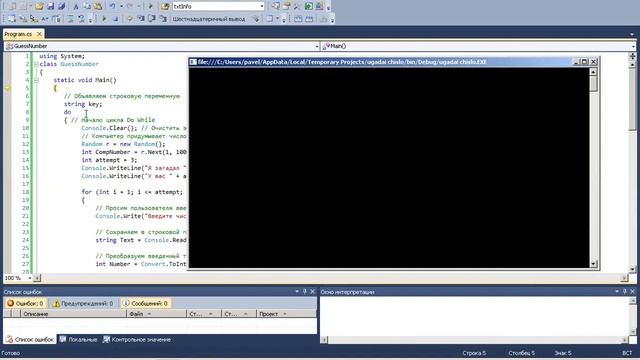Click the first icon of the second toolbar row
Image resolution: width=640 pixels, height=360 pixels.
tap(11, 19)
